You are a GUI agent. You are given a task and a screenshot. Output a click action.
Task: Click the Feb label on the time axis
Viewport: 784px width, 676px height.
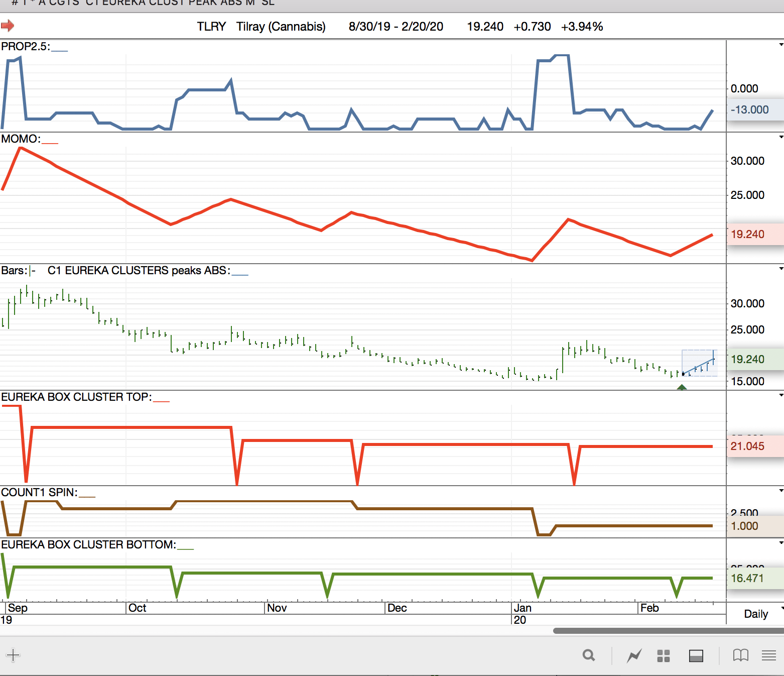[649, 608]
